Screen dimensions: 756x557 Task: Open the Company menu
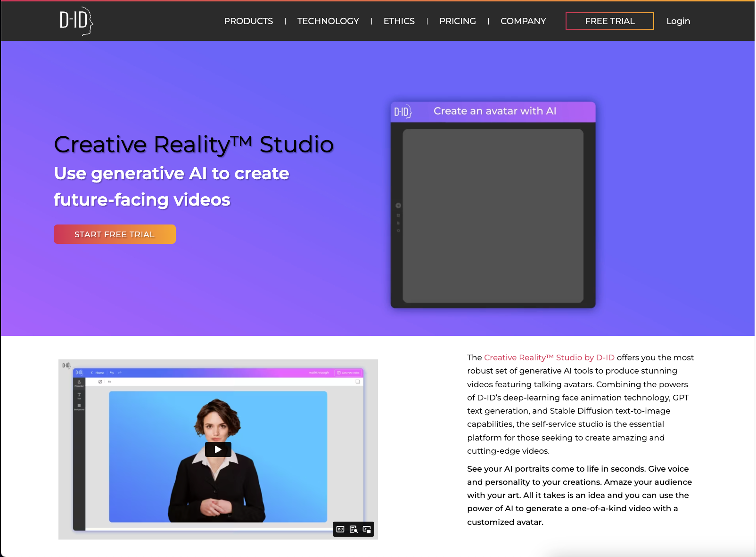click(x=523, y=21)
